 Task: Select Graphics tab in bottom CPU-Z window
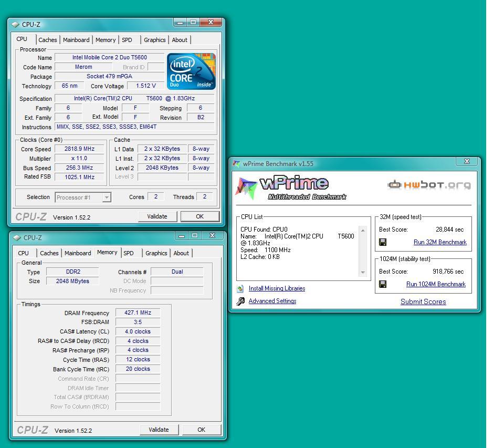156,253
